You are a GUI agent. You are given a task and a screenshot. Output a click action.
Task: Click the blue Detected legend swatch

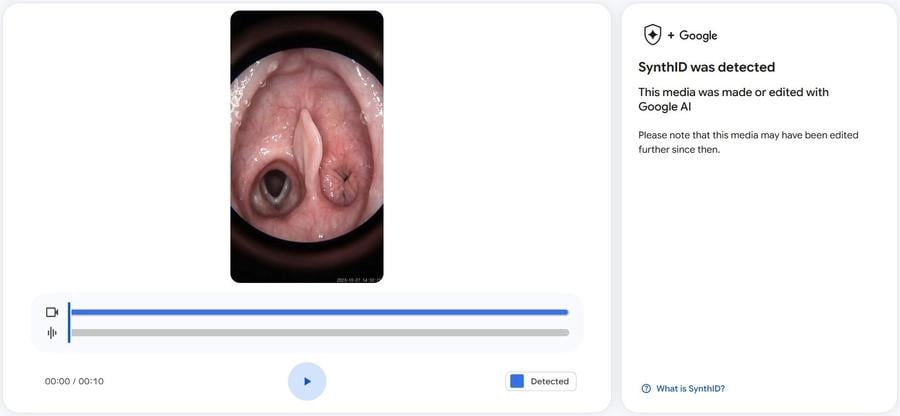pyautogui.click(x=517, y=381)
